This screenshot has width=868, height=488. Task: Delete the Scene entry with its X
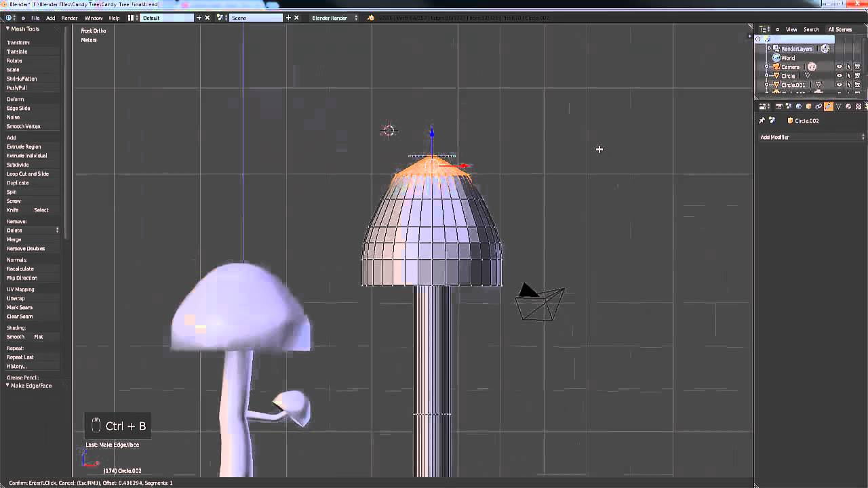tap(296, 18)
